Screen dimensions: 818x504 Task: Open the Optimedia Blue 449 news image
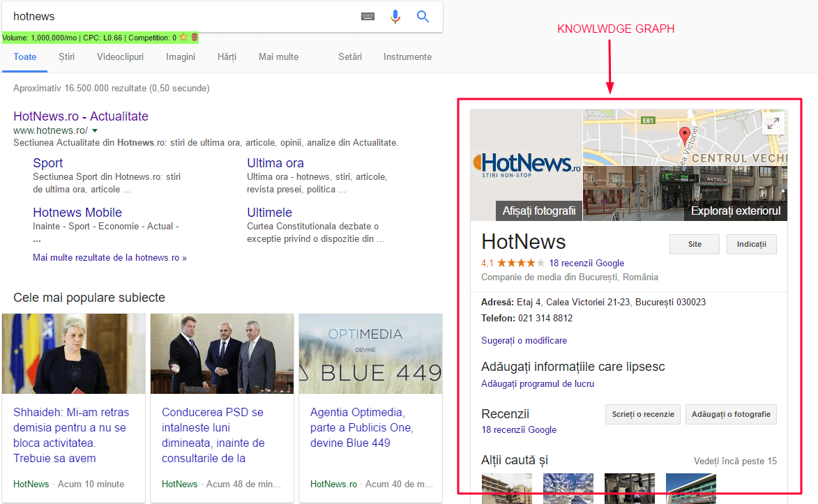370,353
